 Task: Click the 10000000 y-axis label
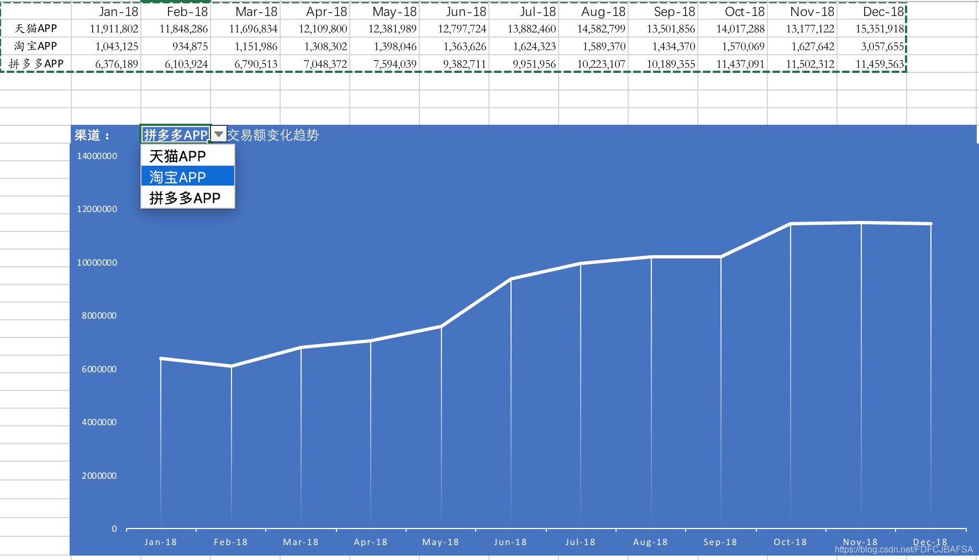coord(97,262)
